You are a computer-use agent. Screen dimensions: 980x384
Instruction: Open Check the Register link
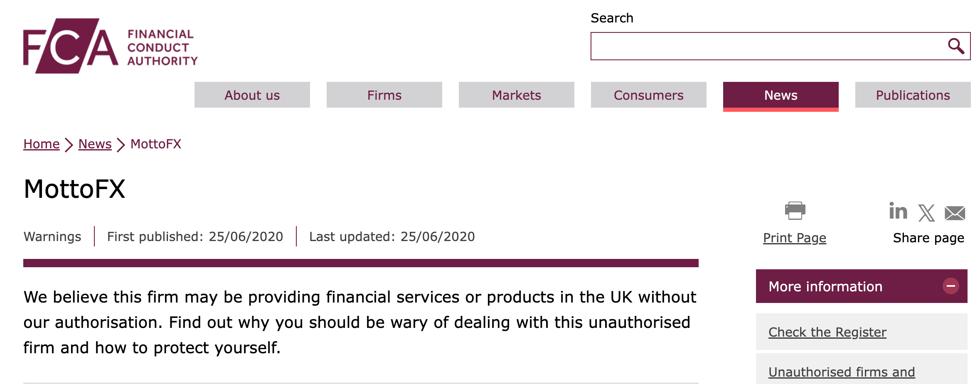pos(827,332)
